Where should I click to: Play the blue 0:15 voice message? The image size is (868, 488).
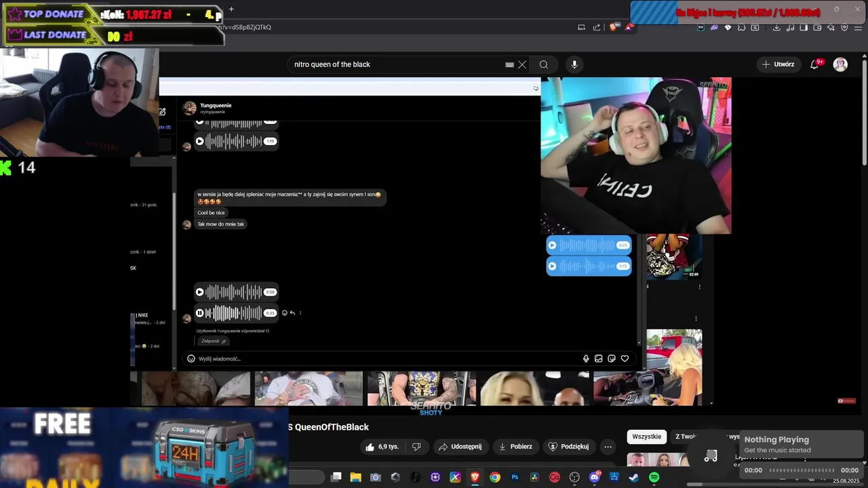coord(552,266)
